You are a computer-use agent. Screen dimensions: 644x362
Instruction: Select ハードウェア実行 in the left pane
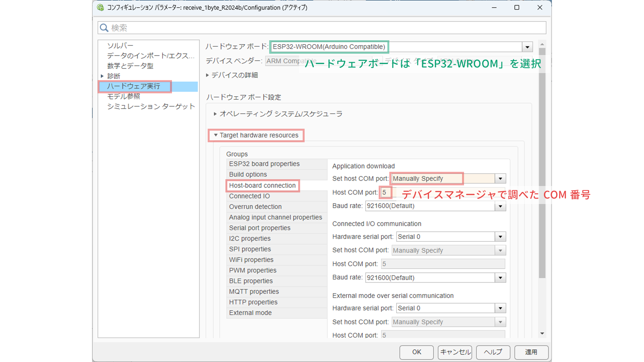point(134,86)
